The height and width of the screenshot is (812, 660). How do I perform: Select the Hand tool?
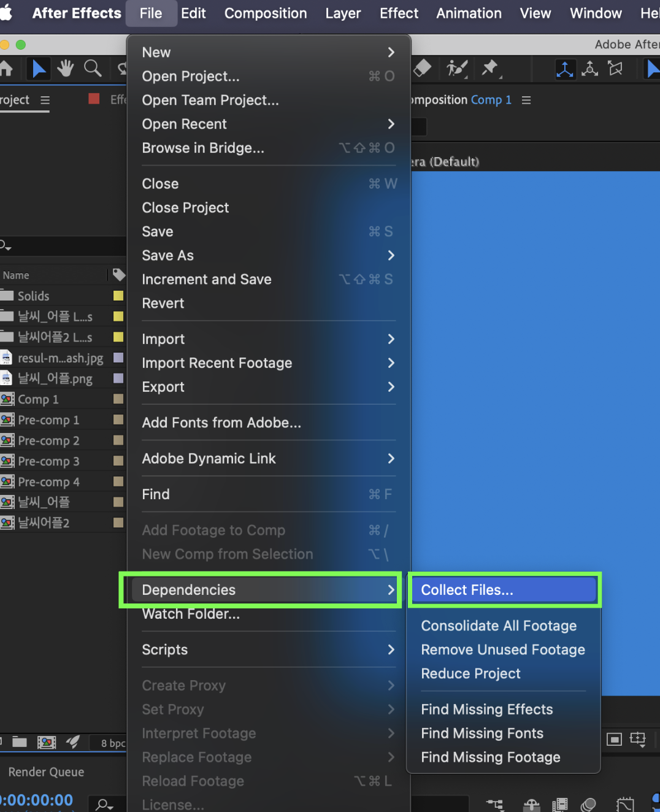66,68
